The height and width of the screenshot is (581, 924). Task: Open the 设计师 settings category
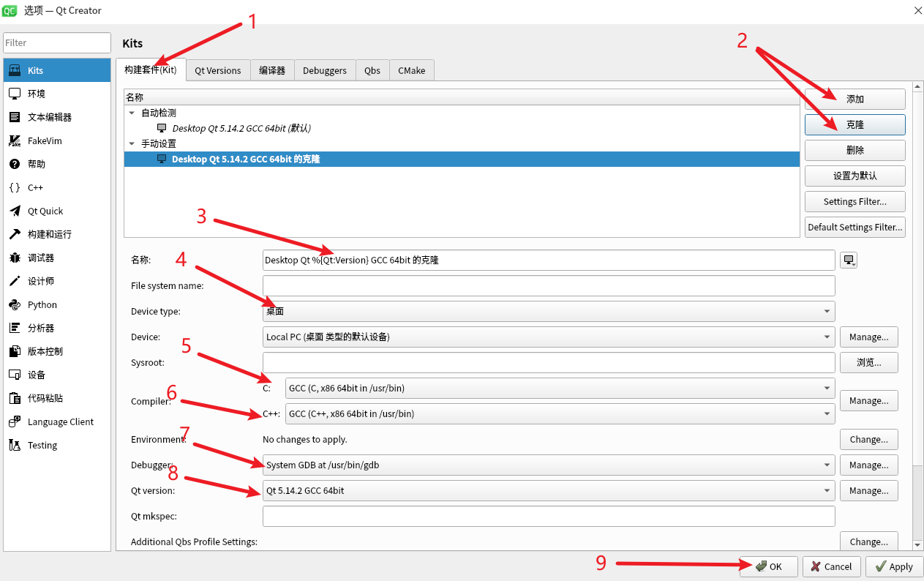point(57,281)
